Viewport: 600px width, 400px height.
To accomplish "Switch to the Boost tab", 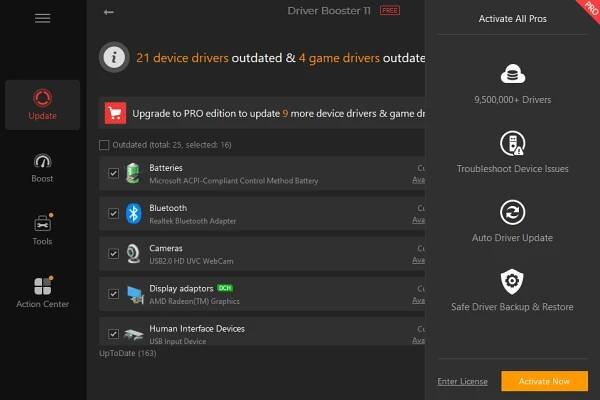I will click(x=42, y=167).
